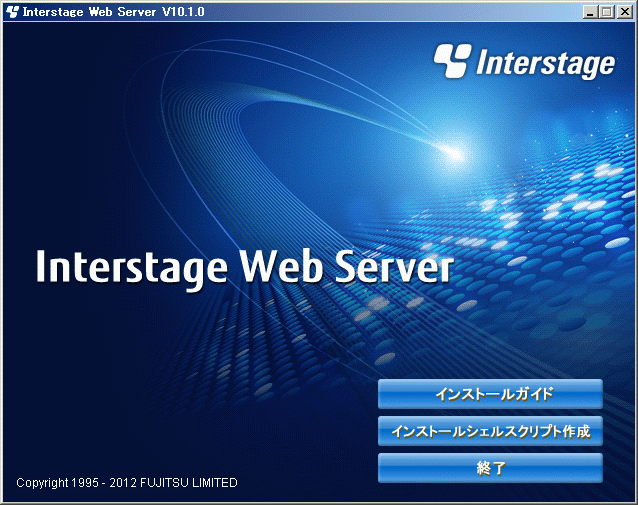This screenshot has width=638, height=505.
Task: Click the Interstage logo at top right
Action: point(524,61)
